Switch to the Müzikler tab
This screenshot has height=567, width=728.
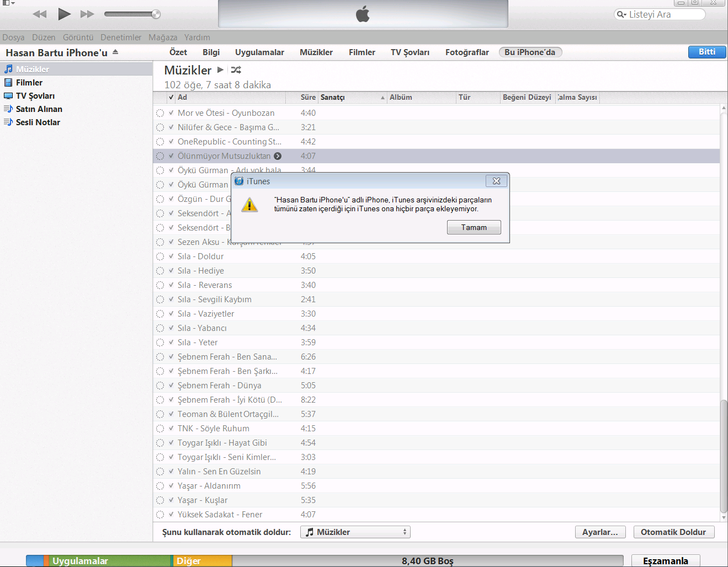point(316,52)
